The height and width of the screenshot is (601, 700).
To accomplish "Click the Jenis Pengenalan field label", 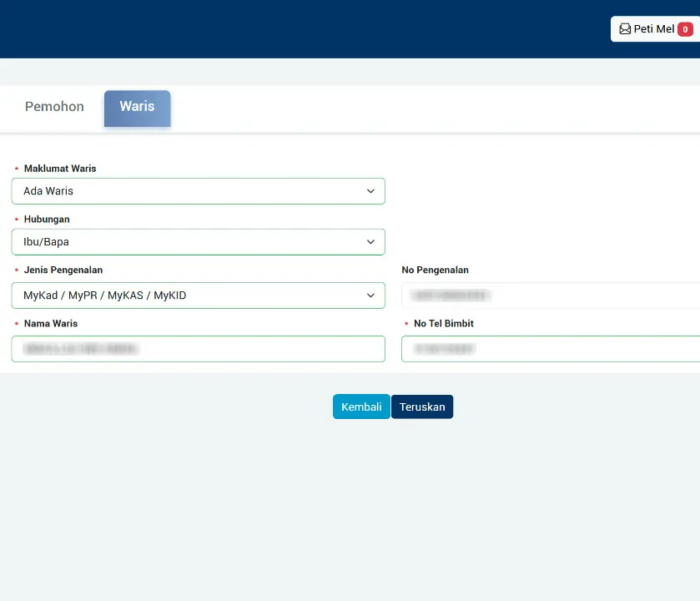I will click(63, 270).
